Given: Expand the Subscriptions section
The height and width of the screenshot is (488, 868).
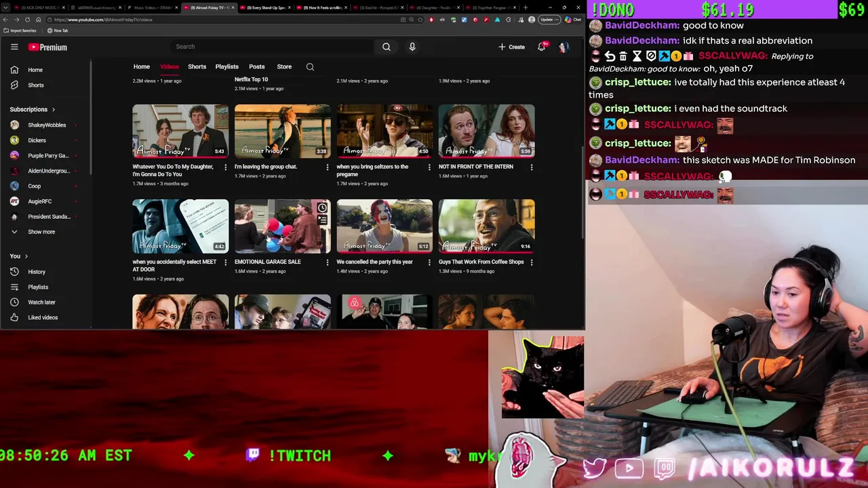Looking at the screenshot, I should 33,109.
